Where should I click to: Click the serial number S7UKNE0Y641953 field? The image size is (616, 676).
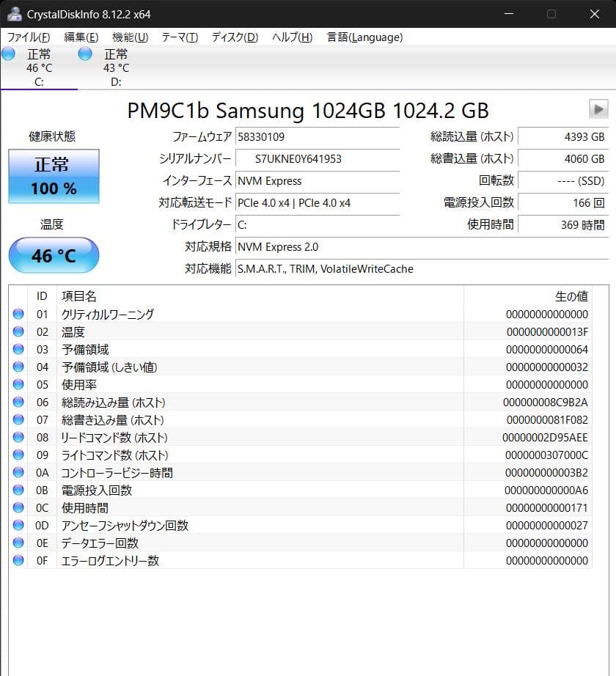pos(317,158)
